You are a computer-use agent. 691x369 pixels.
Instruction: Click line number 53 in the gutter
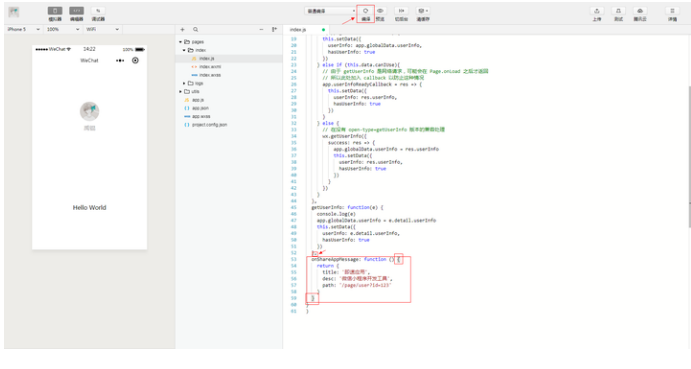pyautogui.click(x=294, y=259)
